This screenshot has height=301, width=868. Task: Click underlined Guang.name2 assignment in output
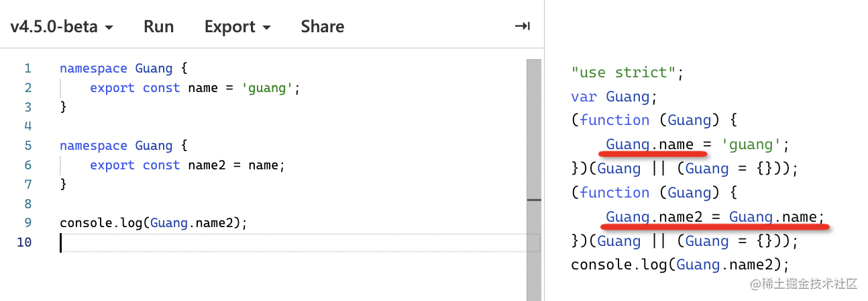click(714, 217)
